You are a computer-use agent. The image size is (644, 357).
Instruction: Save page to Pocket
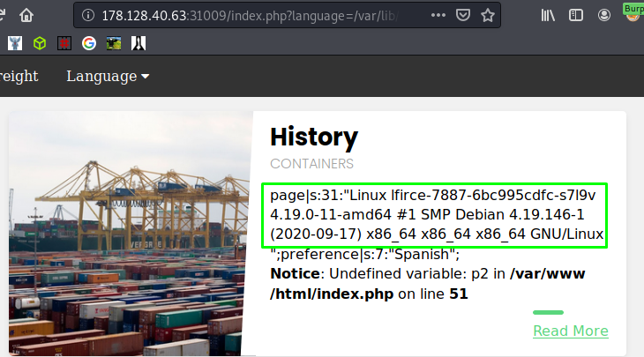(464, 15)
